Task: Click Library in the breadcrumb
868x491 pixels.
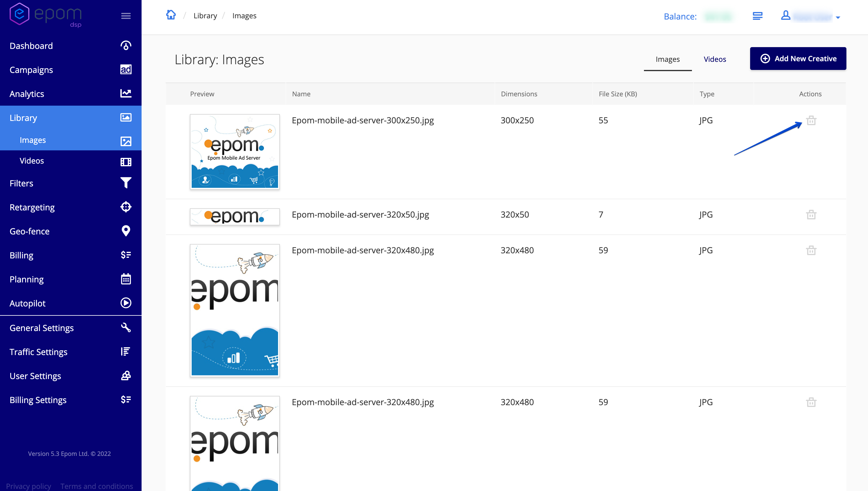Action: [x=205, y=16]
